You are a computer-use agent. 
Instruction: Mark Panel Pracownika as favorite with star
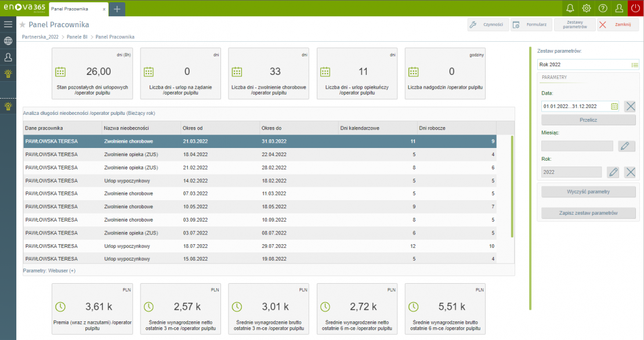[x=23, y=25]
